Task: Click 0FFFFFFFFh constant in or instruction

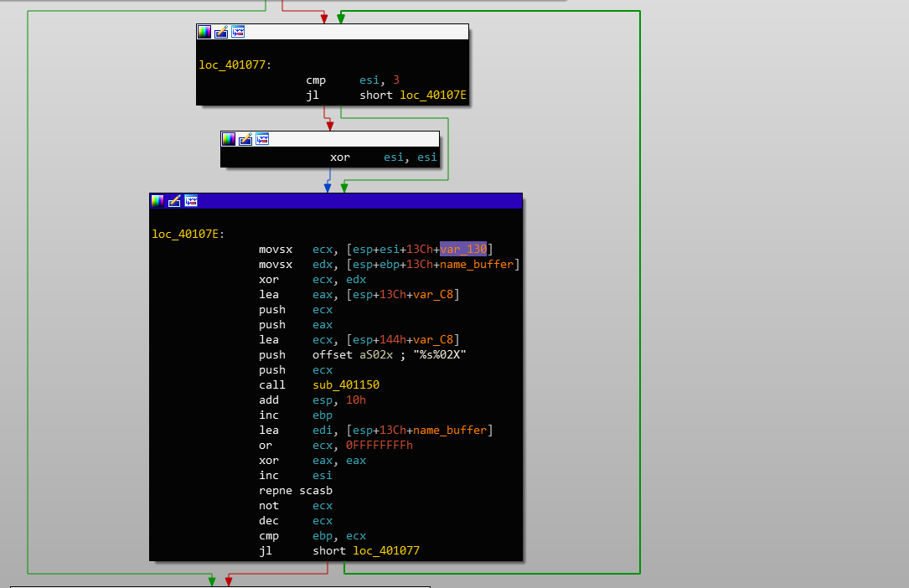Action: pyautogui.click(x=380, y=445)
